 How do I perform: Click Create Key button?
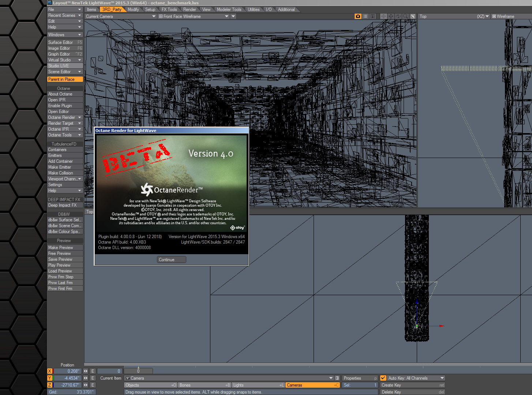point(413,385)
